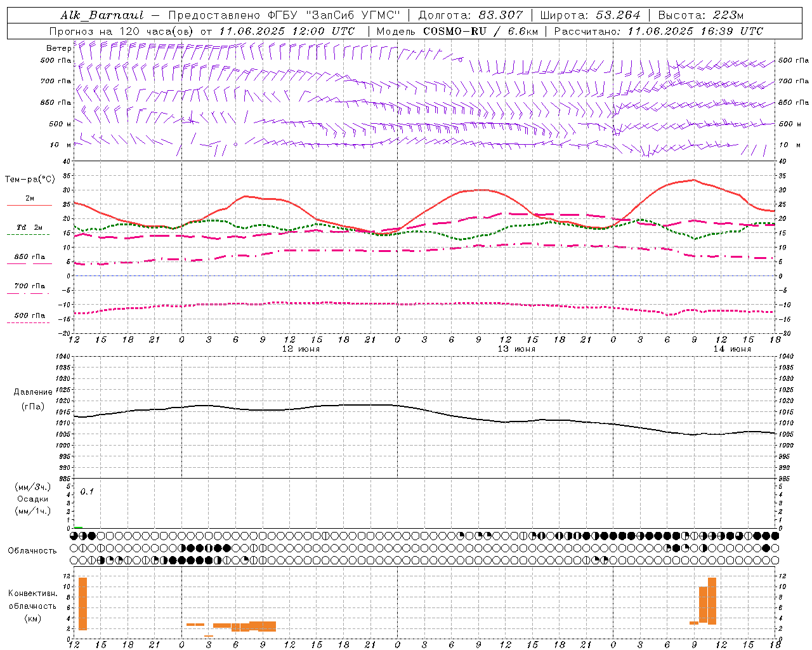Click the 'Ветер' wind panel label
The height and width of the screenshot is (650, 812).
tap(58, 48)
